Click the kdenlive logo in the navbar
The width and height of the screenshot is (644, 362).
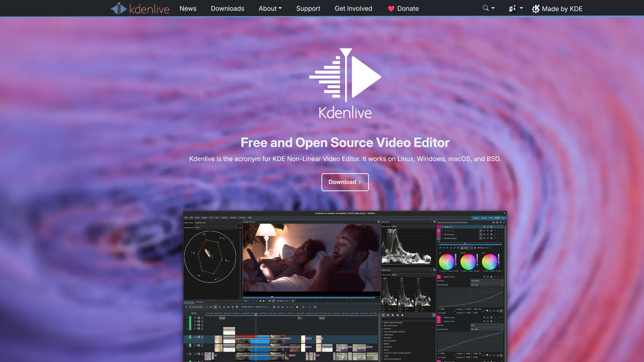tap(140, 9)
